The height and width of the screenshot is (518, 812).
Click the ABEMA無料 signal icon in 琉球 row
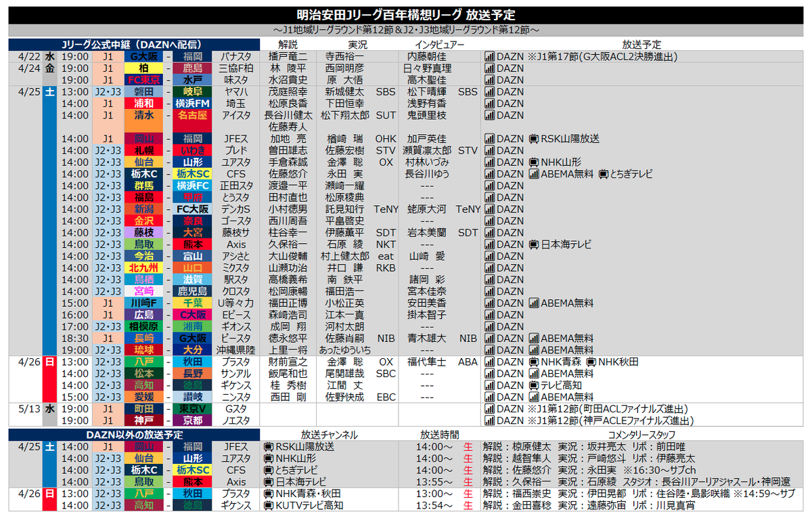(x=533, y=350)
